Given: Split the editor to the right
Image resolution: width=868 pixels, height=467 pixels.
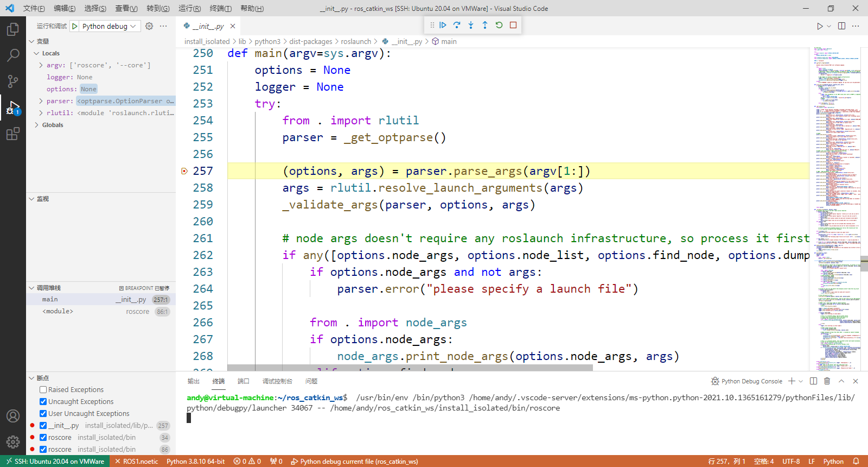Looking at the screenshot, I should [841, 26].
